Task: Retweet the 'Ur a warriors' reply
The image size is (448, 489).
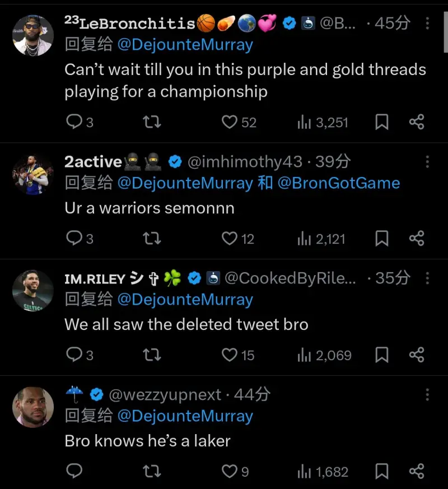Action: tap(151, 238)
